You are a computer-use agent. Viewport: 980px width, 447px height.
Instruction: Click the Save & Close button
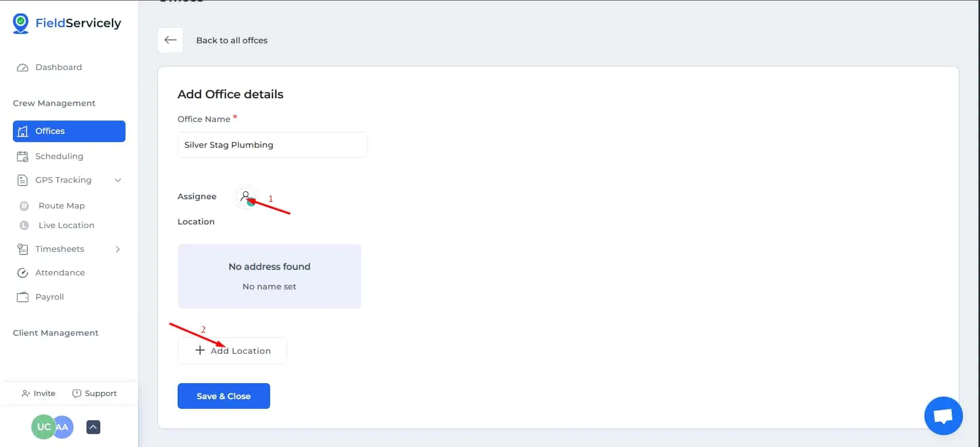point(223,396)
